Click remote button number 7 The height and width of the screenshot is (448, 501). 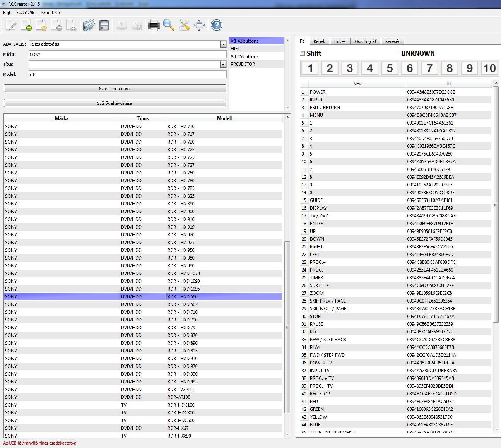(x=430, y=68)
